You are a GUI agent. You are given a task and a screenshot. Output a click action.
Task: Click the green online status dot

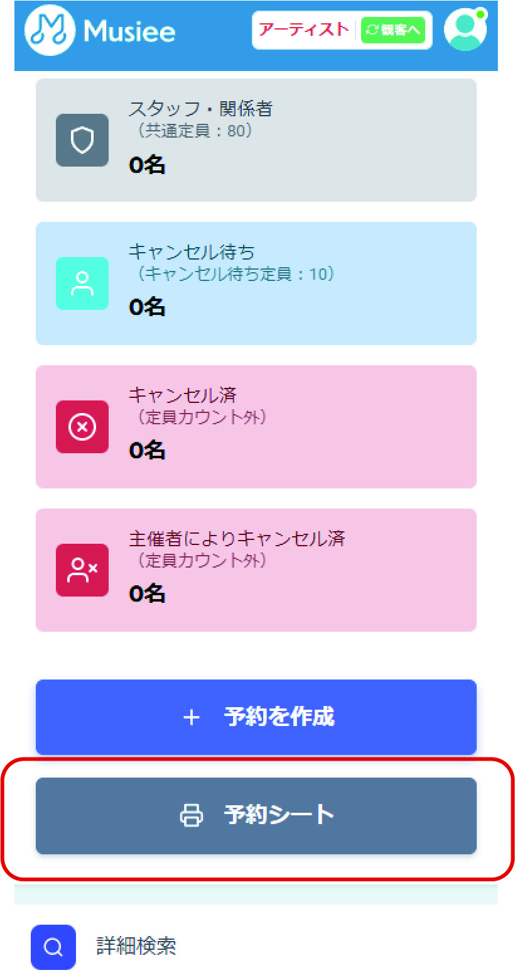point(480,14)
